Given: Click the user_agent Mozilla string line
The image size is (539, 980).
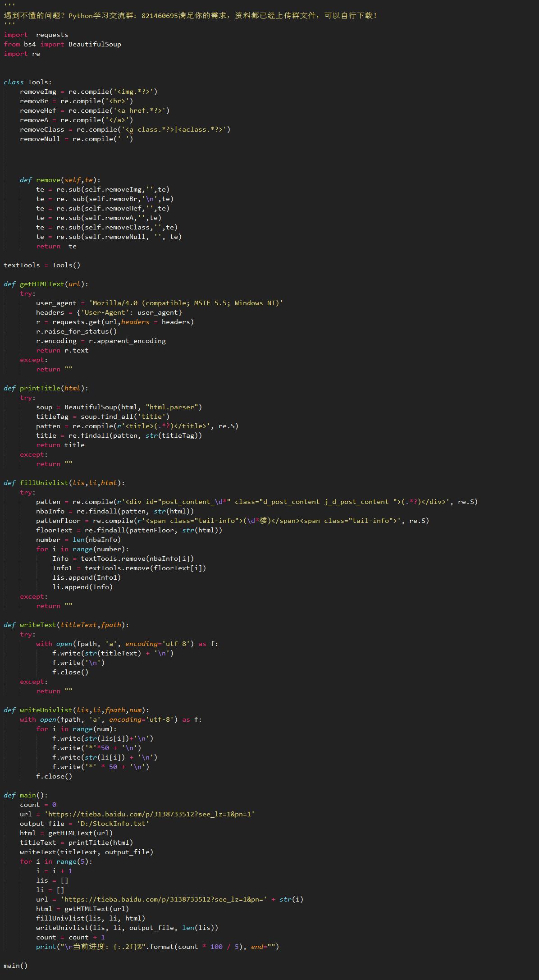Looking at the screenshot, I should [160, 303].
